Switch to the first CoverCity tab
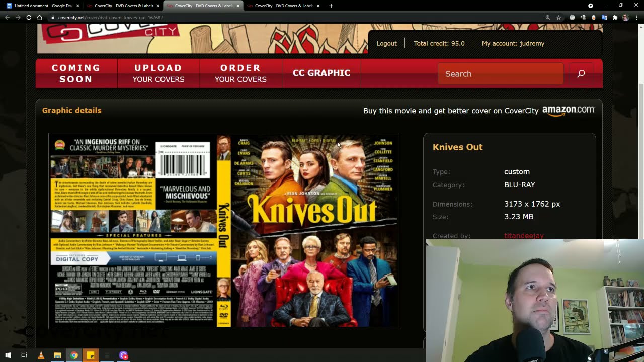This screenshot has width=644, height=362. click(123, 6)
